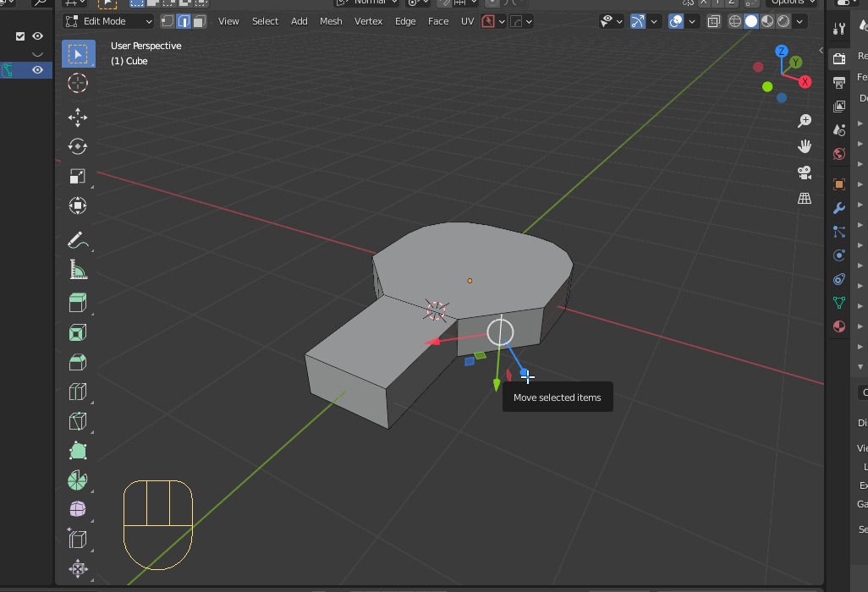Open the Mesh menu
Viewport: 868px width, 592px height.
pyautogui.click(x=331, y=21)
